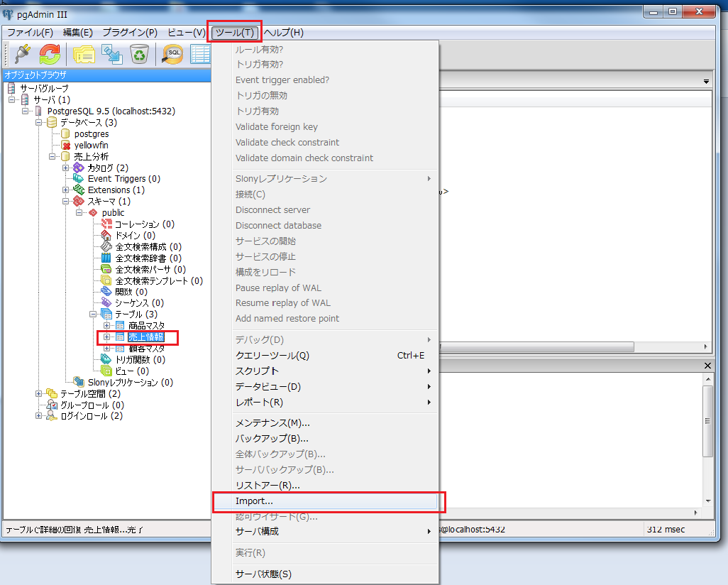Click the connection plug toolbar icon
The width and height of the screenshot is (728, 585).
click(x=22, y=55)
